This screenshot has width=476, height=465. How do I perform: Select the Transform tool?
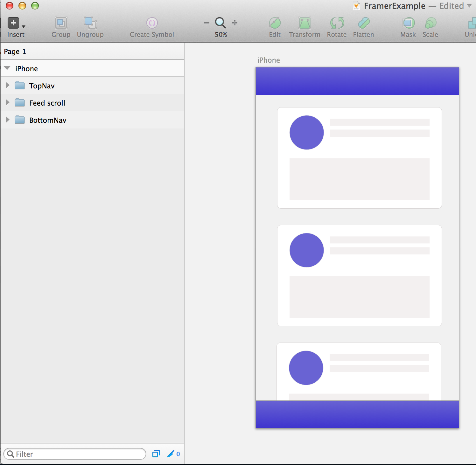click(x=305, y=23)
